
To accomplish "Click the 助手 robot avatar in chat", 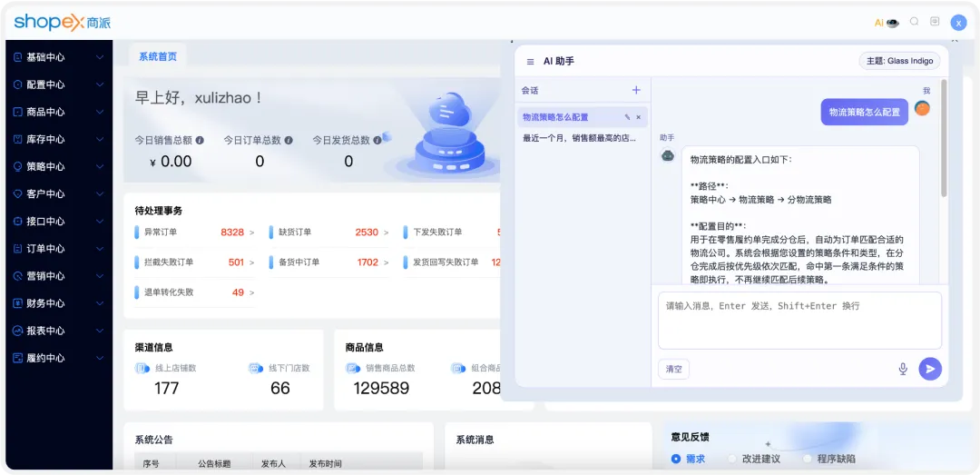I will pyautogui.click(x=668, y=154).
